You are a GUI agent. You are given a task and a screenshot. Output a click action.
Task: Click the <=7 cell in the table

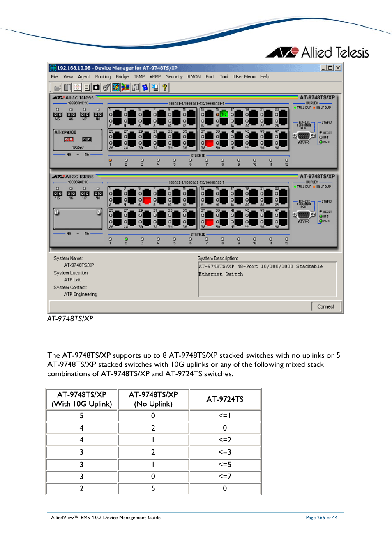(x=225, y=477)
